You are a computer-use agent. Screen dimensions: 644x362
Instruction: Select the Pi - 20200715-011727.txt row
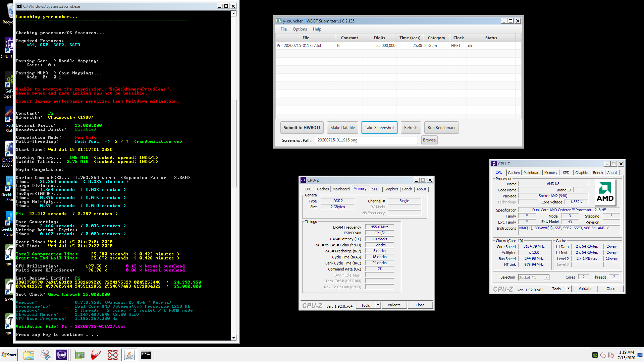398,46
